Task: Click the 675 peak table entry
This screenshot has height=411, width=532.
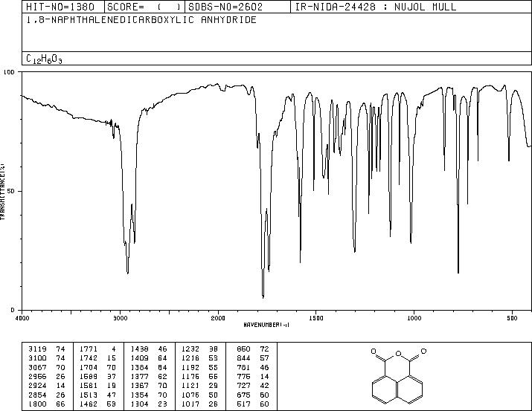Action: click(253, 395)
